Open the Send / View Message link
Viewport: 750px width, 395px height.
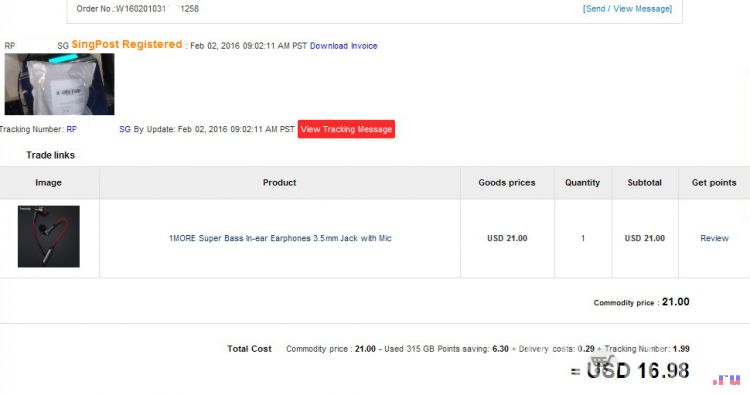pyautogui.click(x=627, y=9)
